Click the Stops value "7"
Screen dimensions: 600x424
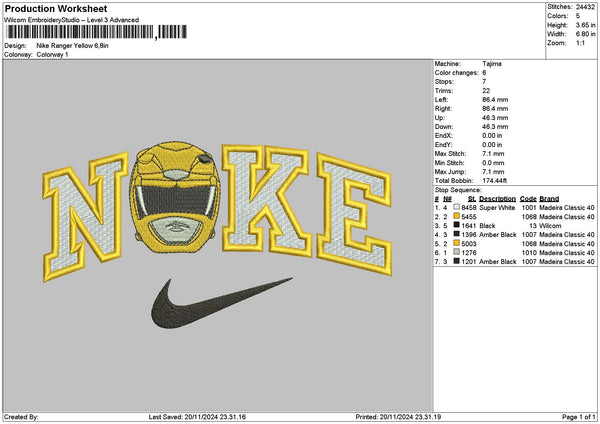[x=484, y=82]
